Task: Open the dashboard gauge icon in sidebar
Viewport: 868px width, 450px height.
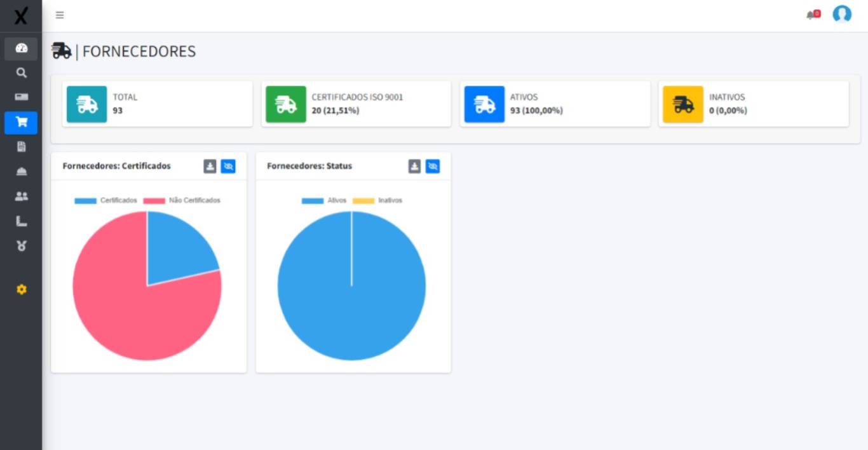Action: (21, 48)
